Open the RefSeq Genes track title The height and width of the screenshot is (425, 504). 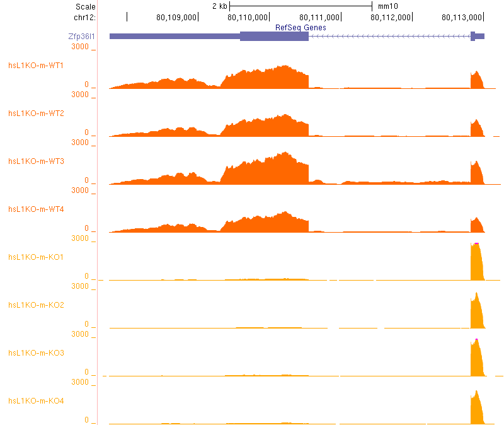coord(301,28)
